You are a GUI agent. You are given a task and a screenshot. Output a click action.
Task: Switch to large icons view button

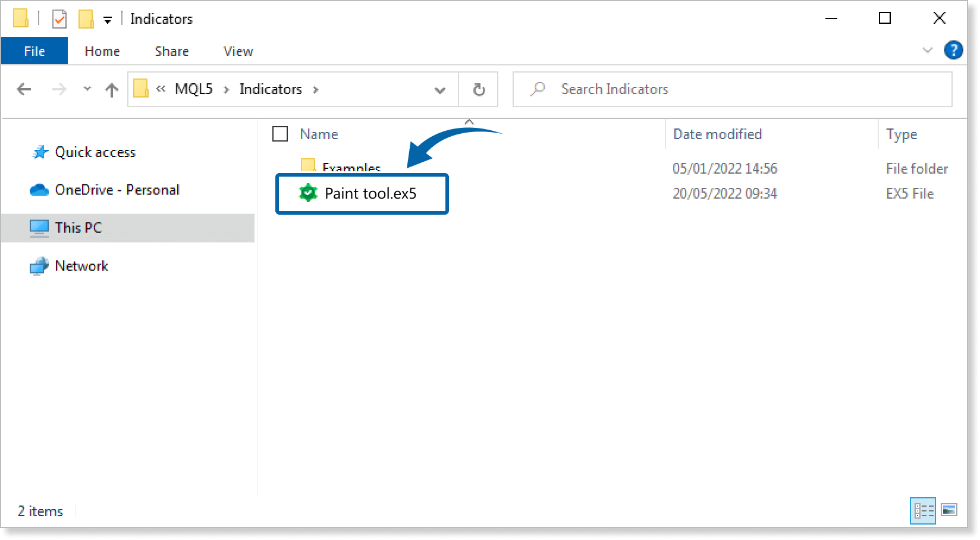949,510
